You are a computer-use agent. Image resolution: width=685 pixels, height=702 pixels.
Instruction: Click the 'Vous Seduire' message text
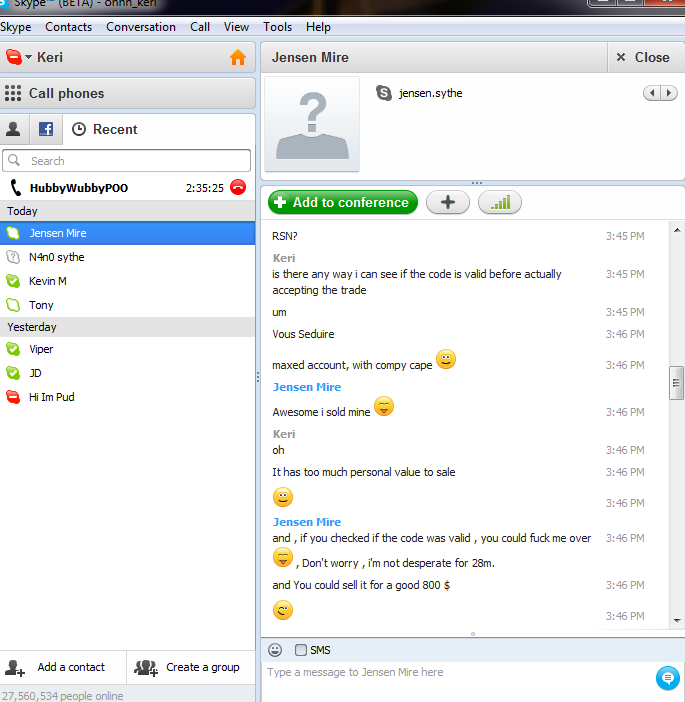tap(303, 334)
